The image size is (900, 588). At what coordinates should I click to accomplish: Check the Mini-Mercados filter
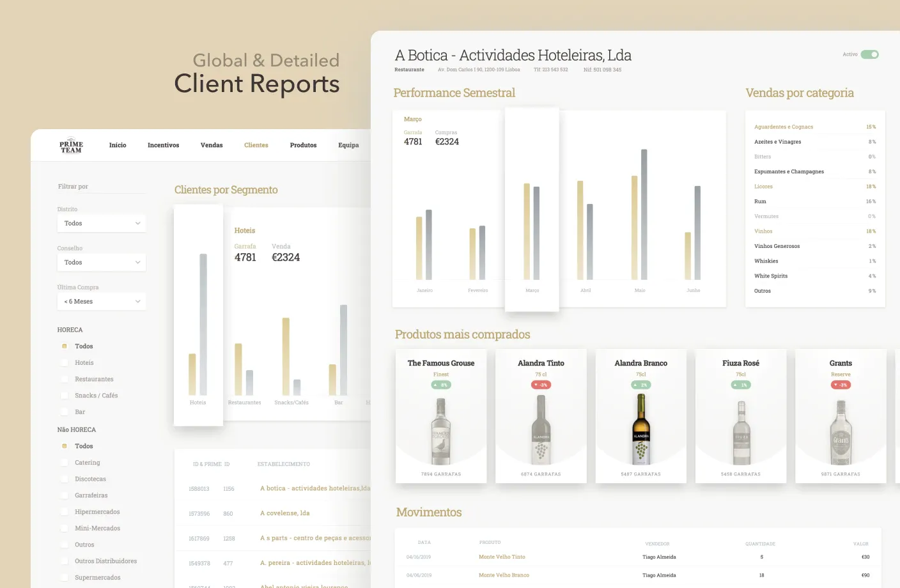(65, 529)
